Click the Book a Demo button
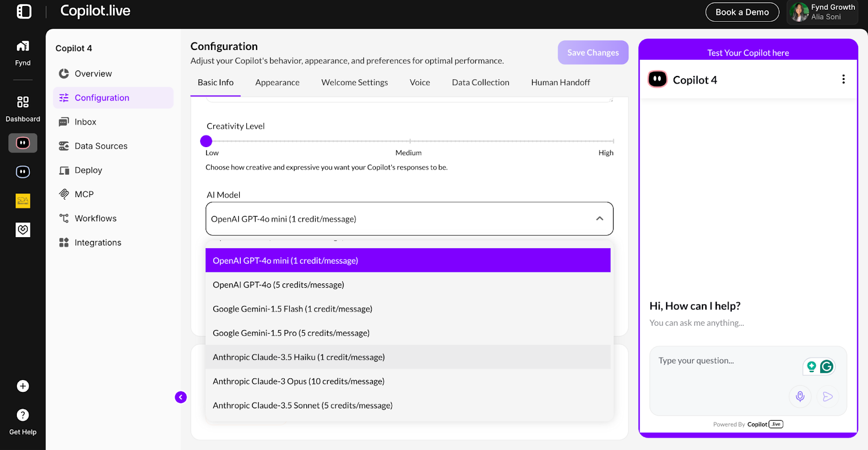Image resolution: width=868 pixels, height=450 pixels. point(742,12)
